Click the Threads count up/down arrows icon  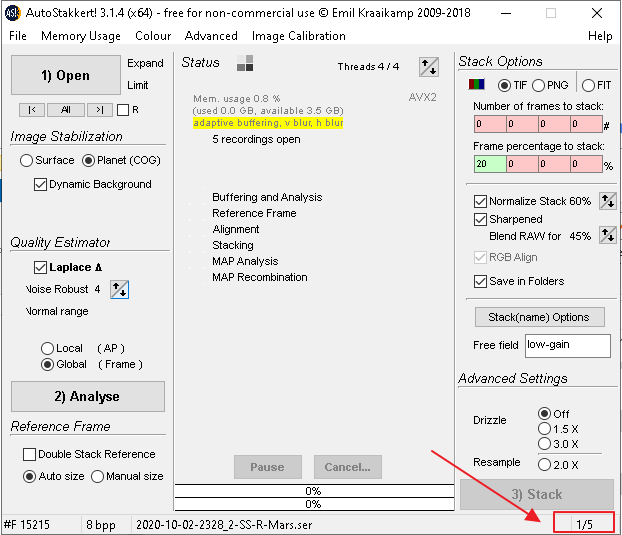pos(428,67)
